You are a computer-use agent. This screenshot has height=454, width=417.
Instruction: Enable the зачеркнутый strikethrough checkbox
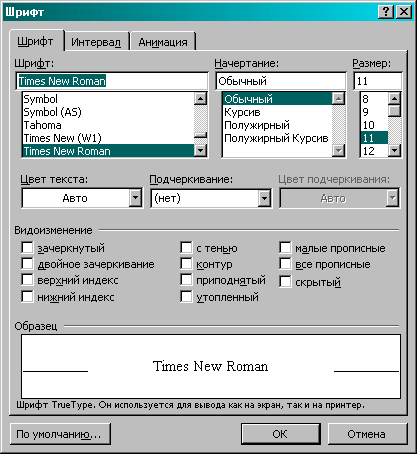27,248
